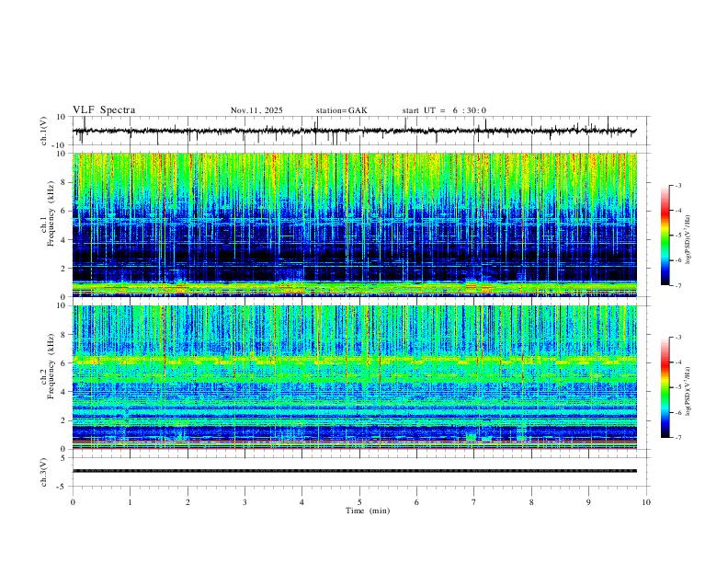Click the "ch.1(V)" axis label

pyautogui.click(x=44, y=131)
